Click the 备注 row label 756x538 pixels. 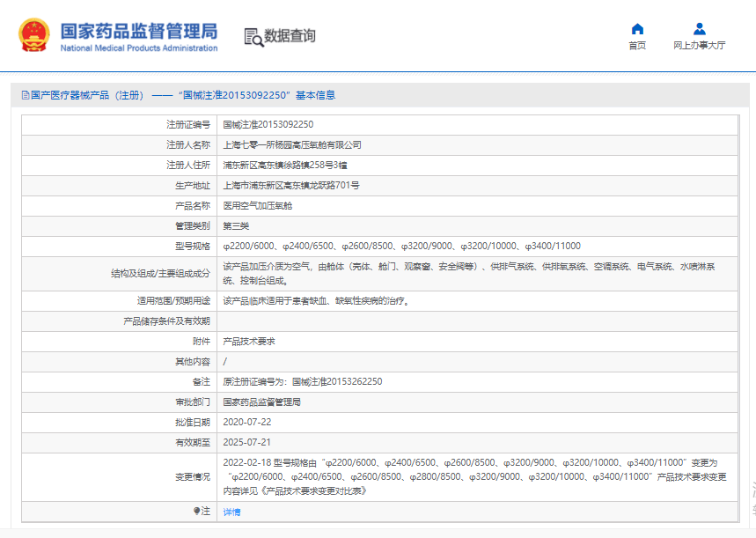201,381
